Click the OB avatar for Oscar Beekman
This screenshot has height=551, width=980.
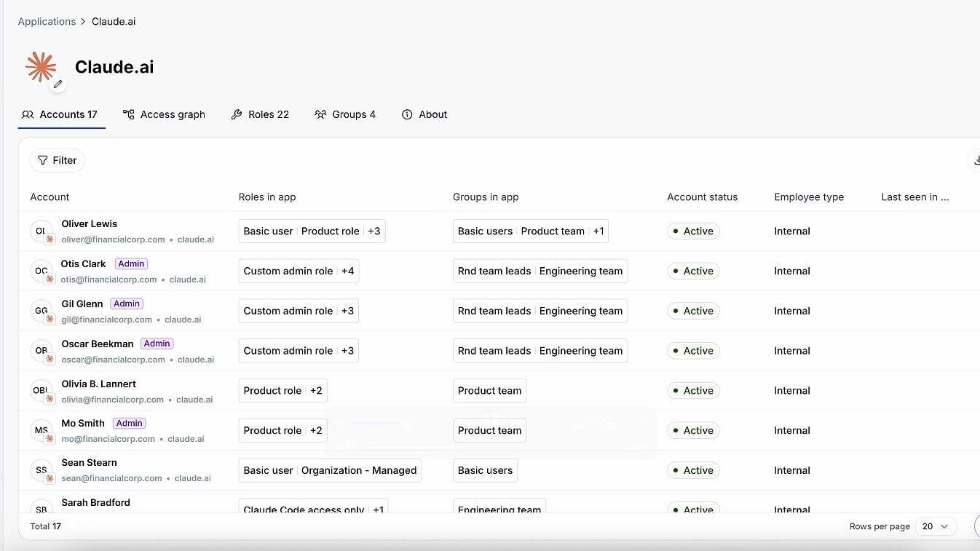42,351
